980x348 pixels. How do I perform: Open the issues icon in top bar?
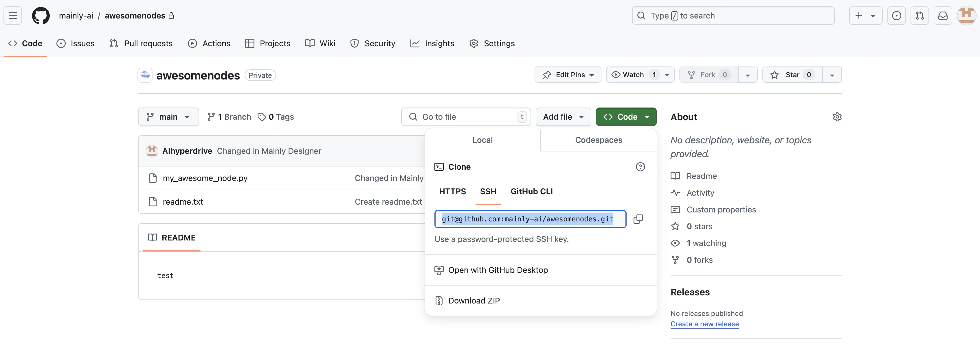[896, 16]
